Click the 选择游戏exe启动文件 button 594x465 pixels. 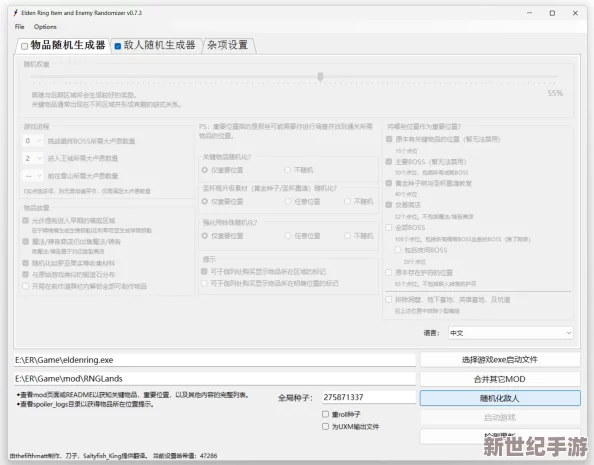click(500, 360)
